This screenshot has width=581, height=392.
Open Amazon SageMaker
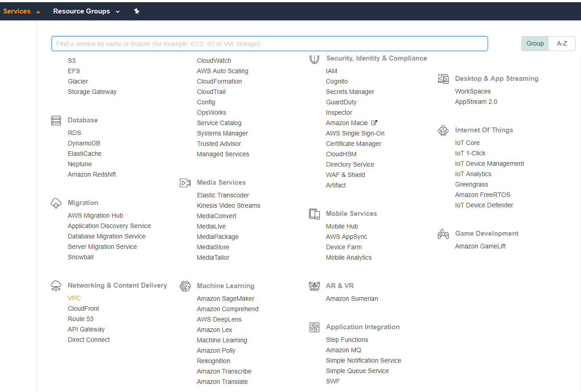pos(226,299)
